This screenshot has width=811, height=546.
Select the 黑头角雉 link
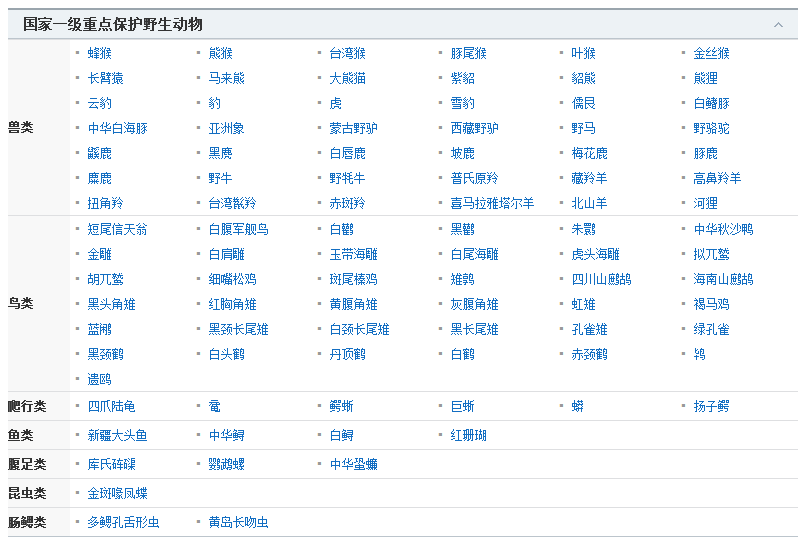tap(112, 305)
